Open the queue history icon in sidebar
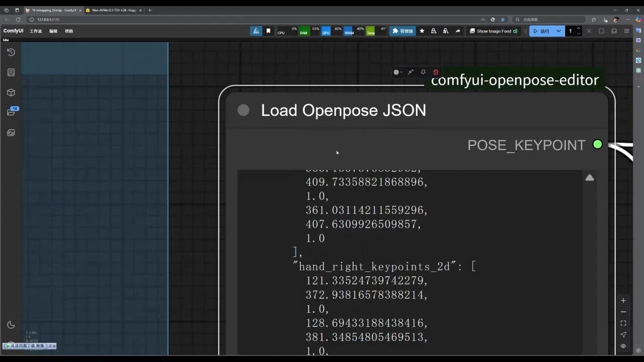Screen dimensions: 644x362 click(x=11, y=52)
